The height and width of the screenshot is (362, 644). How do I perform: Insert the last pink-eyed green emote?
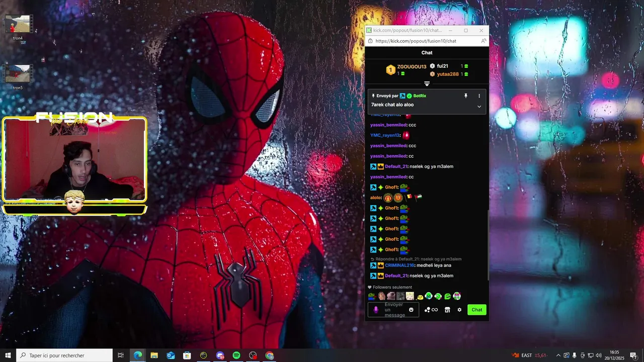[457, 296]
